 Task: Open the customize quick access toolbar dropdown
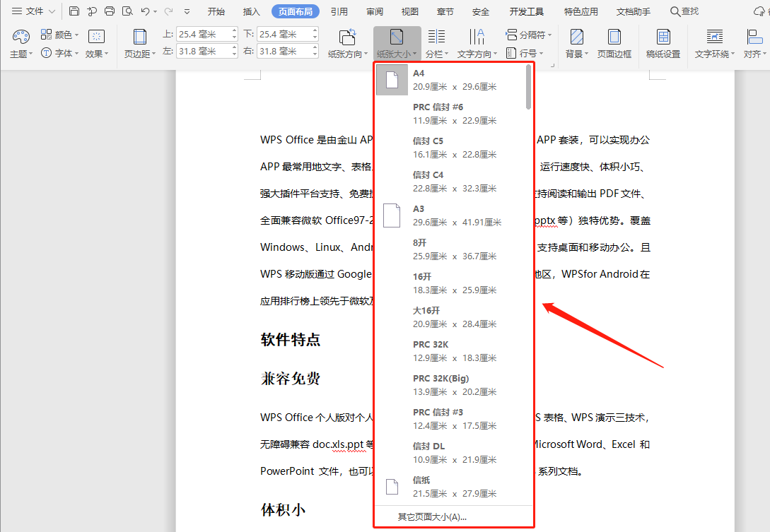click(187, 11)
